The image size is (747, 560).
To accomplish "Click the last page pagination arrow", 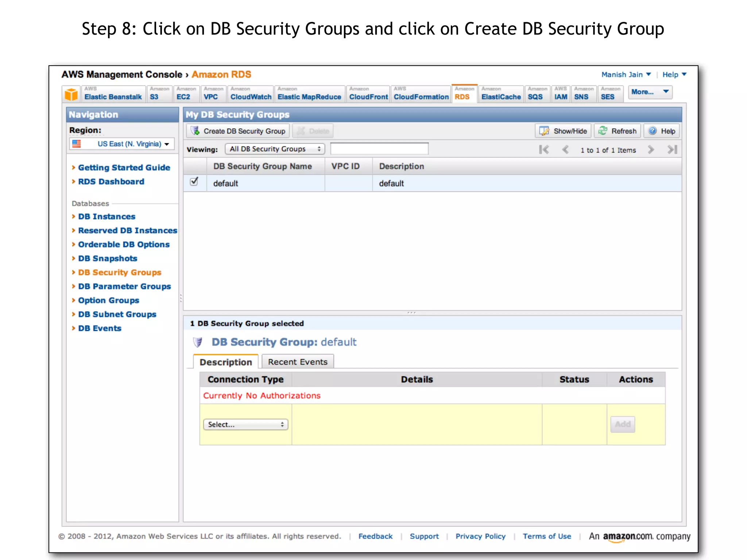I will (x=672, y=149).
